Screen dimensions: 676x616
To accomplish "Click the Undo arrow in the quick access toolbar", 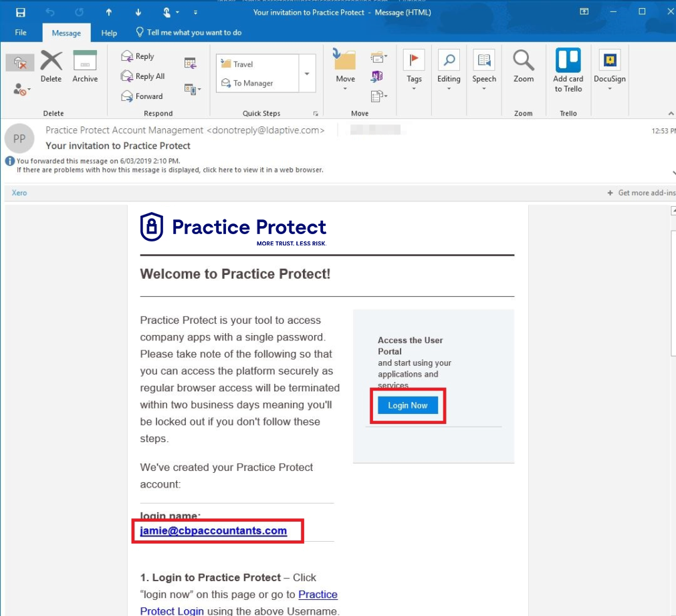I will click(50, 13).
